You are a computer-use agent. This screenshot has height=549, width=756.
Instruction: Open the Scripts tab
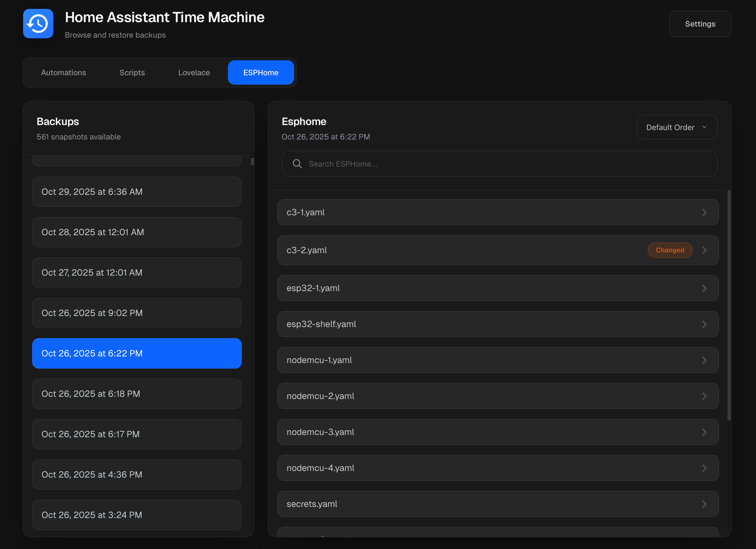tap(132, 72)
